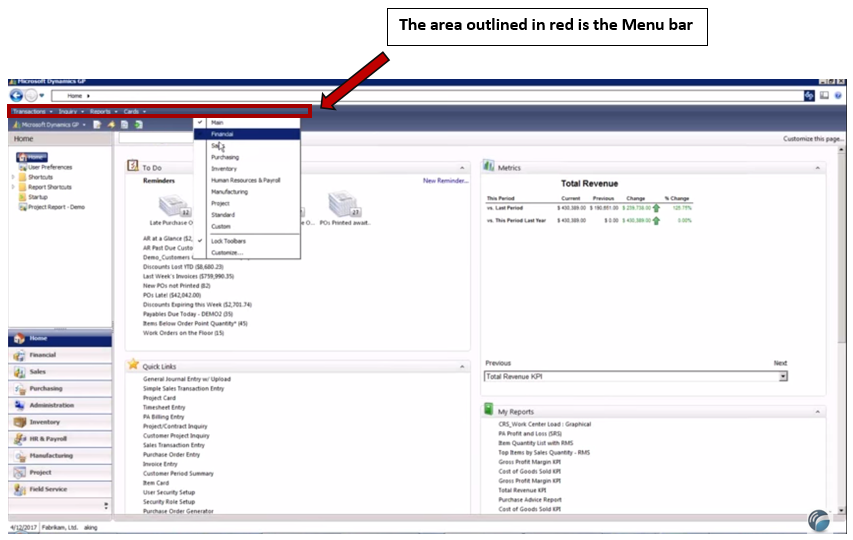This screenshot has height=540, width=853.
Task: Collapse the Quick Links section
Action: tap(462, 367)
